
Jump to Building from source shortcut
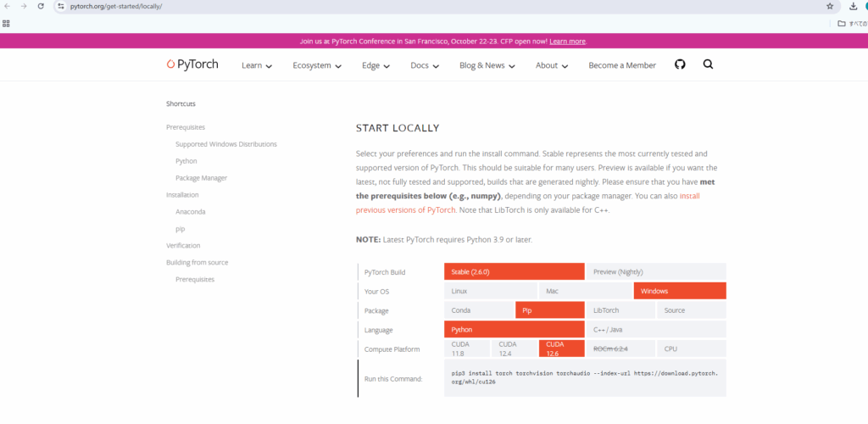[197, 262]
